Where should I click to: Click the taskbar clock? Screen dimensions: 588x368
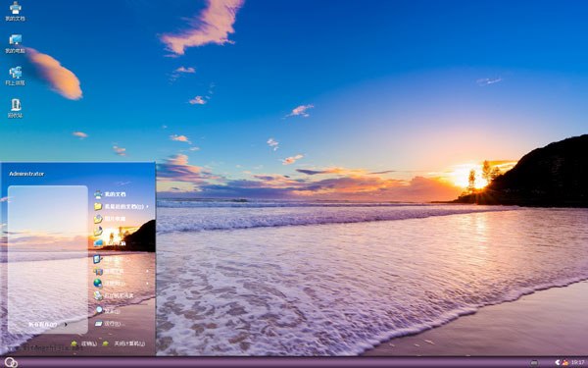coord(578,362)
